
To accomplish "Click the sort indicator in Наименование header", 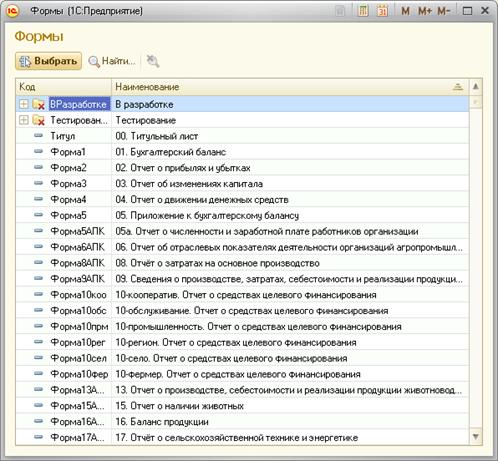I will tap(458, 87).
